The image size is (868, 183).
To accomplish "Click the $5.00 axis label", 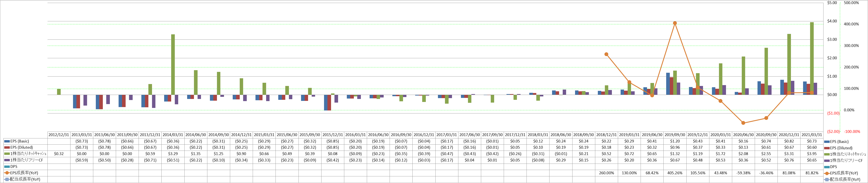I will 832,3.
